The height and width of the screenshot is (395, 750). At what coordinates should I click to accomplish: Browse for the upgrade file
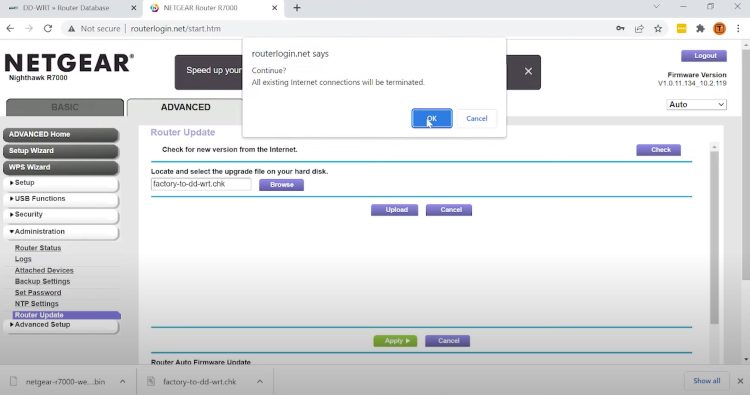click(x=281, y=185)
